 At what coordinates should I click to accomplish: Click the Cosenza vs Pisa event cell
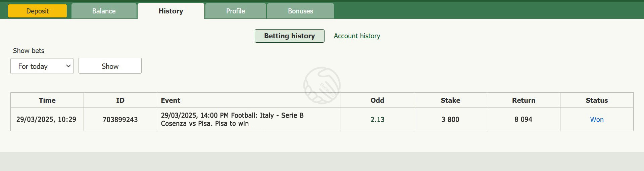pos(249,119)
